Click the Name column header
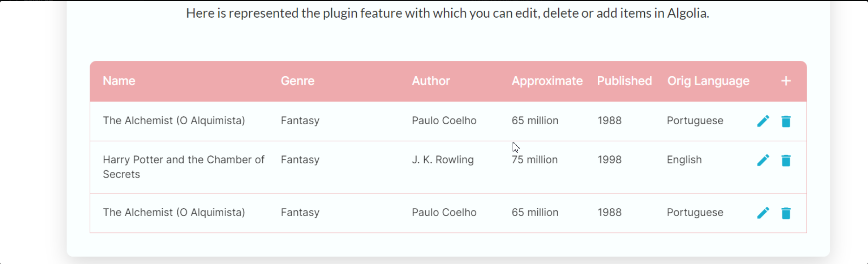The image size is (868, 264). [x=119, y=81]
